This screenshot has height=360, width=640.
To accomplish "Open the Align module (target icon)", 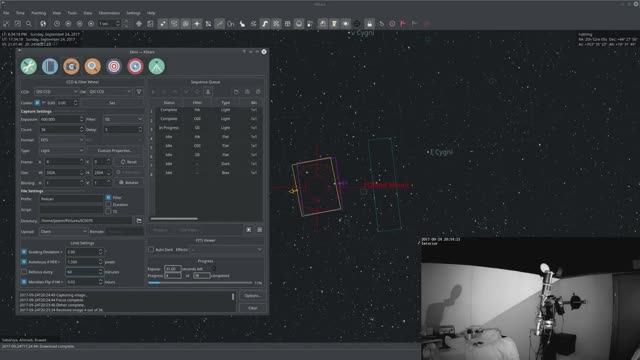I will [114, 66].
